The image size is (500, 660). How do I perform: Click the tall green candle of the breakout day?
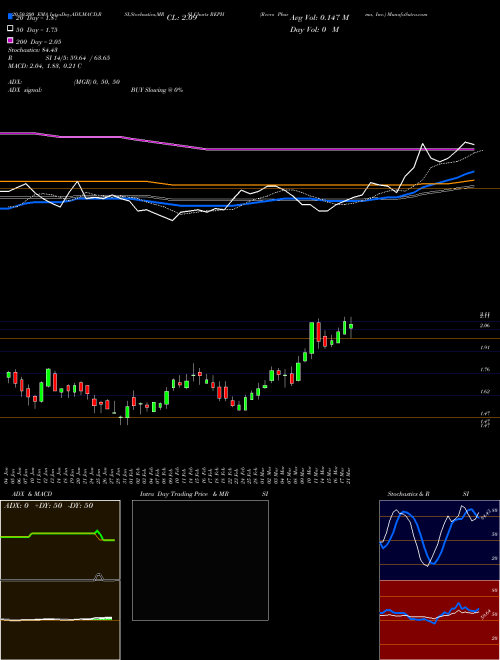(x=312, y=338)
